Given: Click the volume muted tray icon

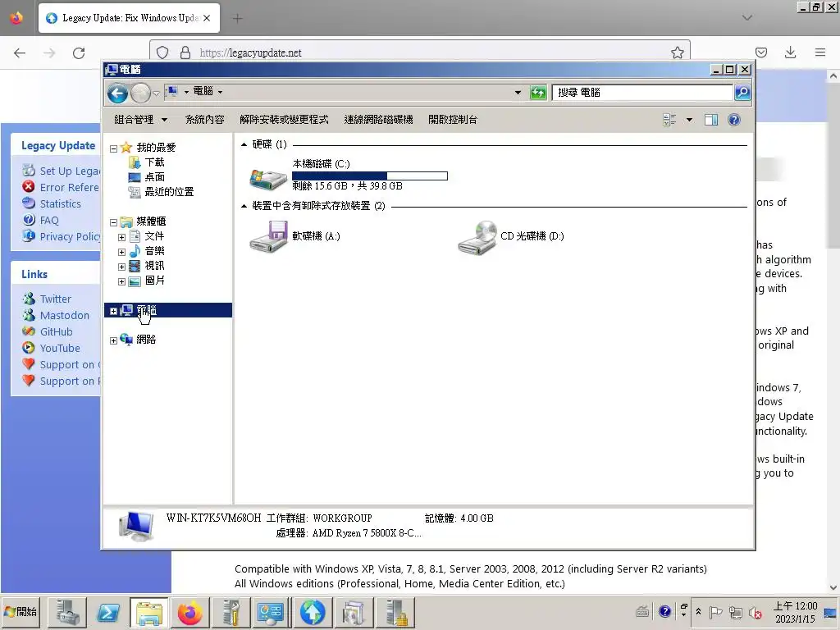Looking at the screenshot, I should point(755,612).
